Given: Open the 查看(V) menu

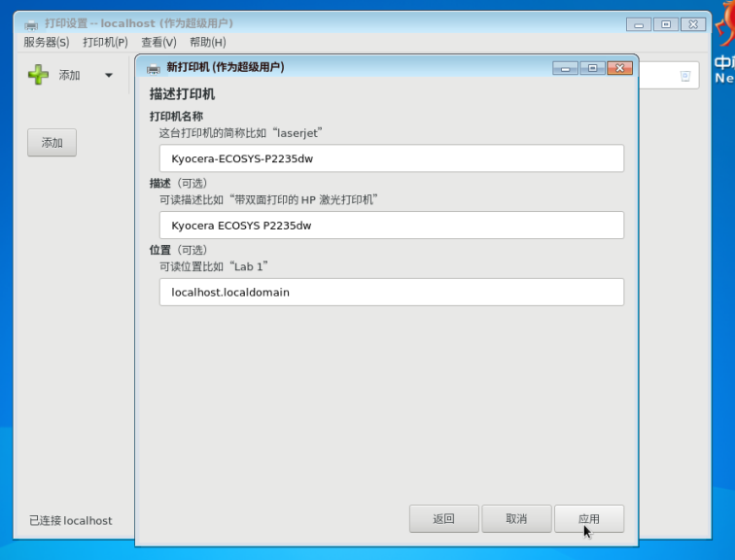Looking at the screenshot, I should [158, 42].
